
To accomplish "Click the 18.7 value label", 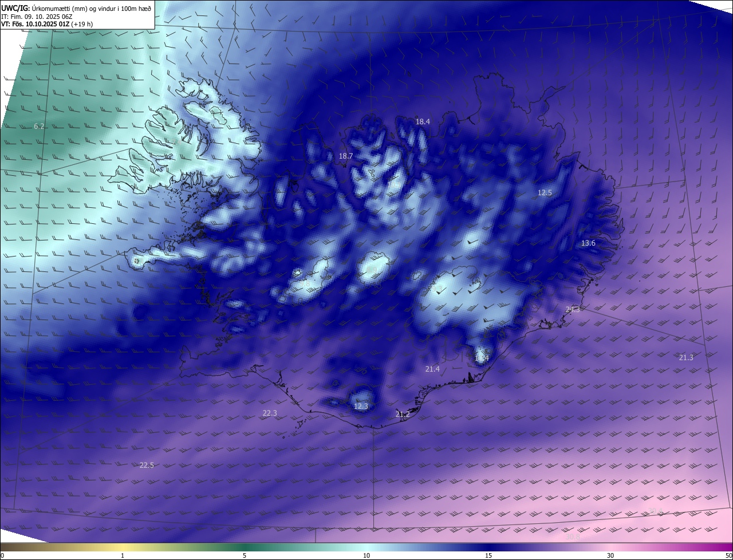I will (346, 156).
